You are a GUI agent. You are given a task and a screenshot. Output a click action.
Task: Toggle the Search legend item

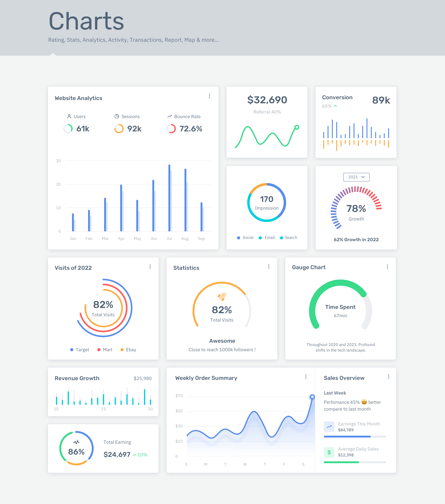click(x=288, y=238)
